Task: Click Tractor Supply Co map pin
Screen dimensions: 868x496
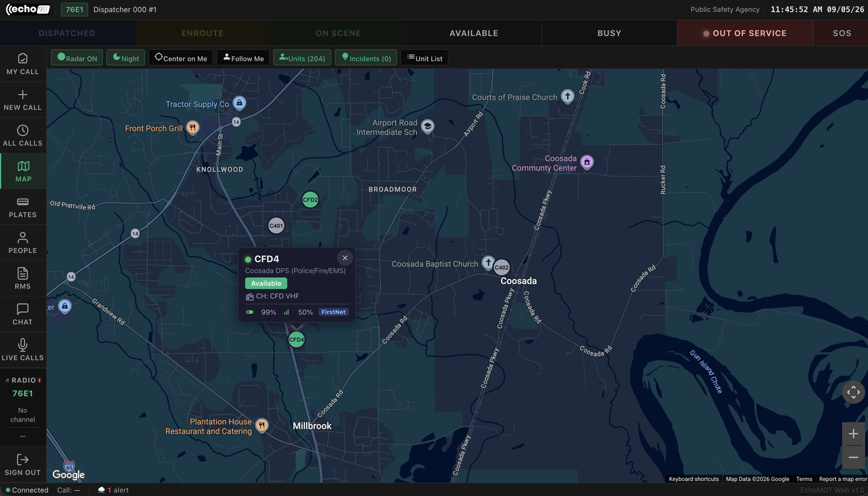Action: point(239,103)
